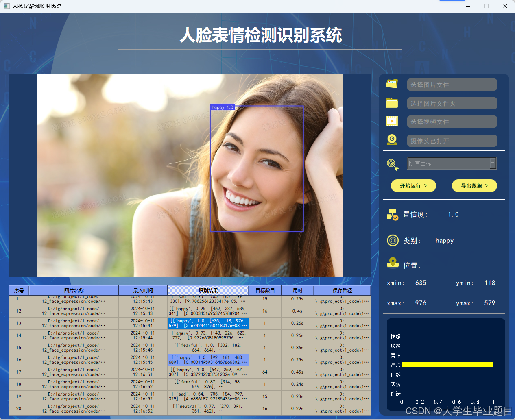Click the 惊讶 chart label

(x=395, y=394)
